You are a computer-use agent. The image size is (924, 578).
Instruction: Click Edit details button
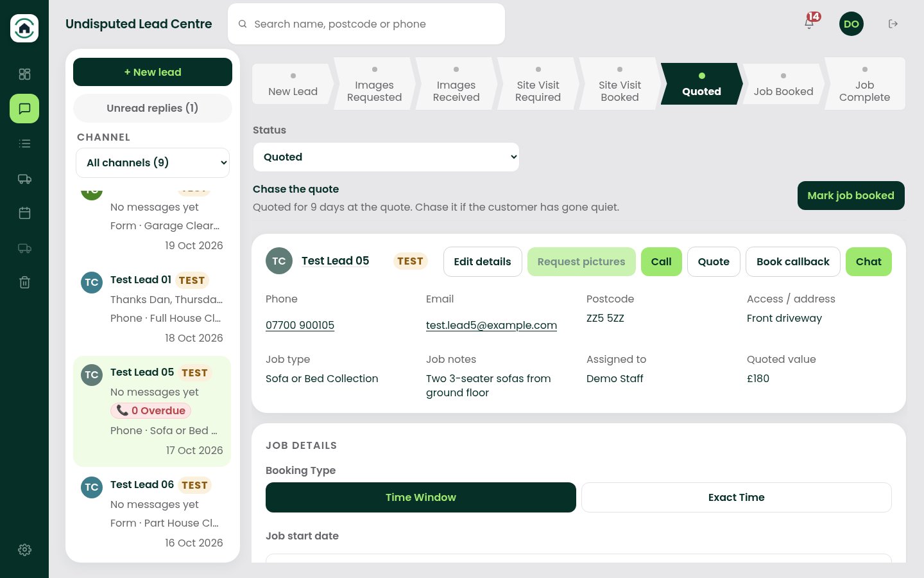[x=483, y=261]
